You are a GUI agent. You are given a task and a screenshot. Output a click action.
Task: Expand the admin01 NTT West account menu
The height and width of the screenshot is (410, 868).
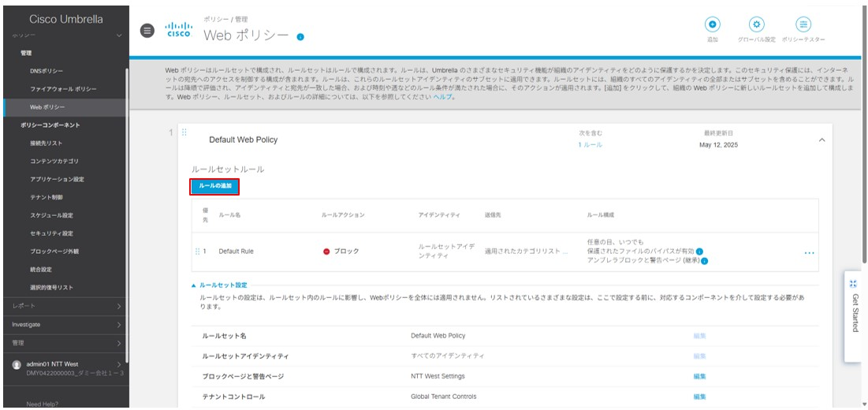[118, 364]
